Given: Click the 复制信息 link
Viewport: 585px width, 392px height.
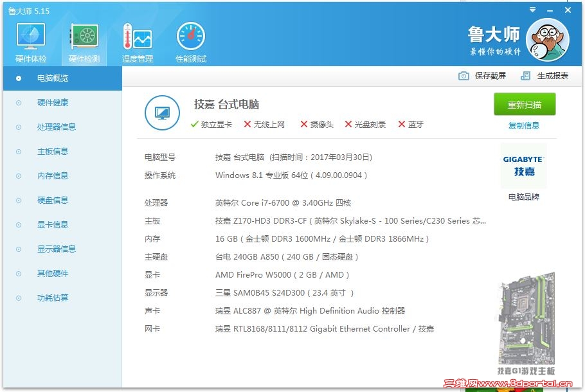Looking at the screenshot, I should tap(524, 126).
